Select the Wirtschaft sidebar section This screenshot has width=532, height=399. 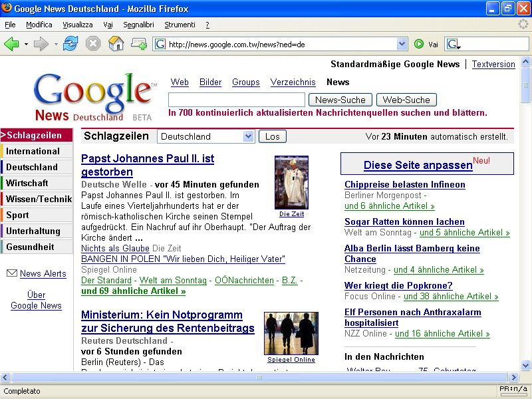tap(37, 183)
